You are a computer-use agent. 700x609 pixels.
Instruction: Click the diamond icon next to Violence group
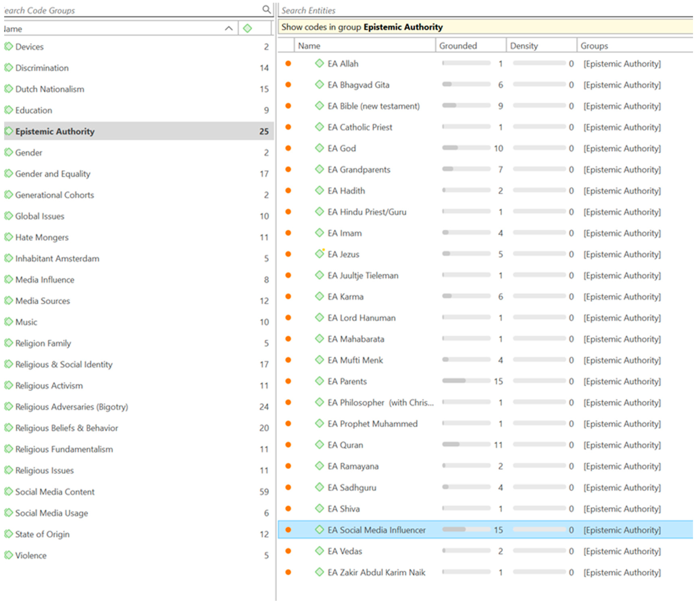click(x=8, y=555)
